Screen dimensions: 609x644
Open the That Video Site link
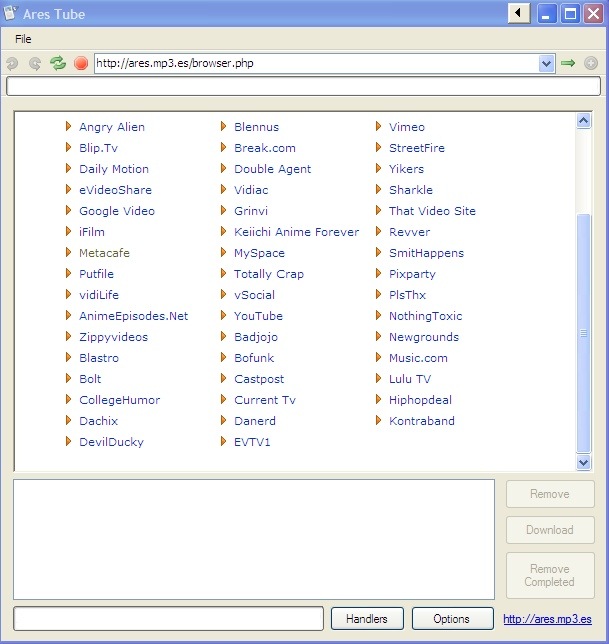432,211
